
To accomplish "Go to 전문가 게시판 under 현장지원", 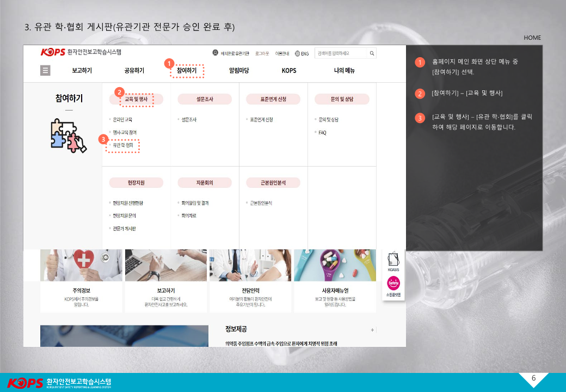I will (124, 229).
